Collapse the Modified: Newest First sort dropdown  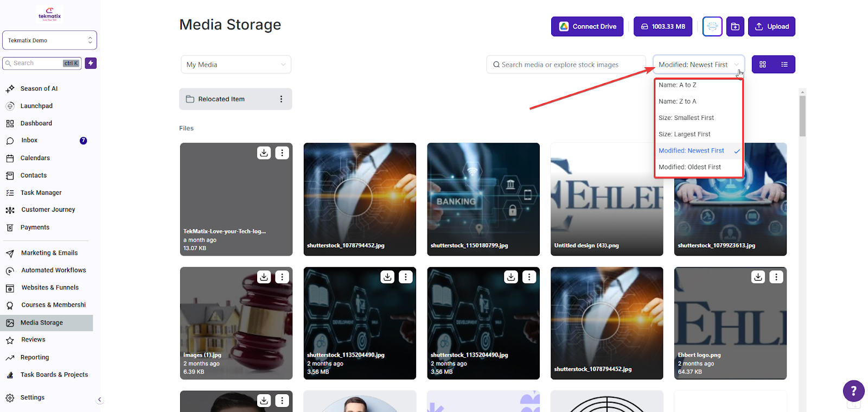(699, 65)
